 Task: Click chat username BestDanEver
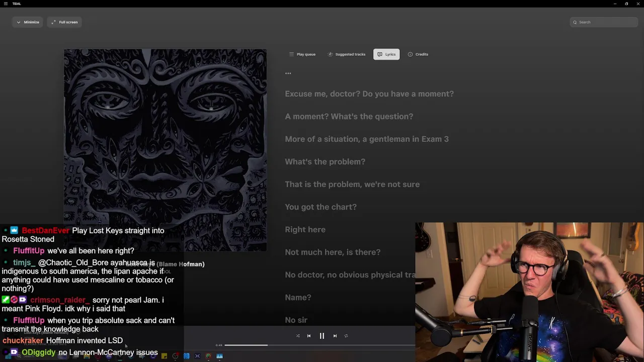click(x=45, y=231)
